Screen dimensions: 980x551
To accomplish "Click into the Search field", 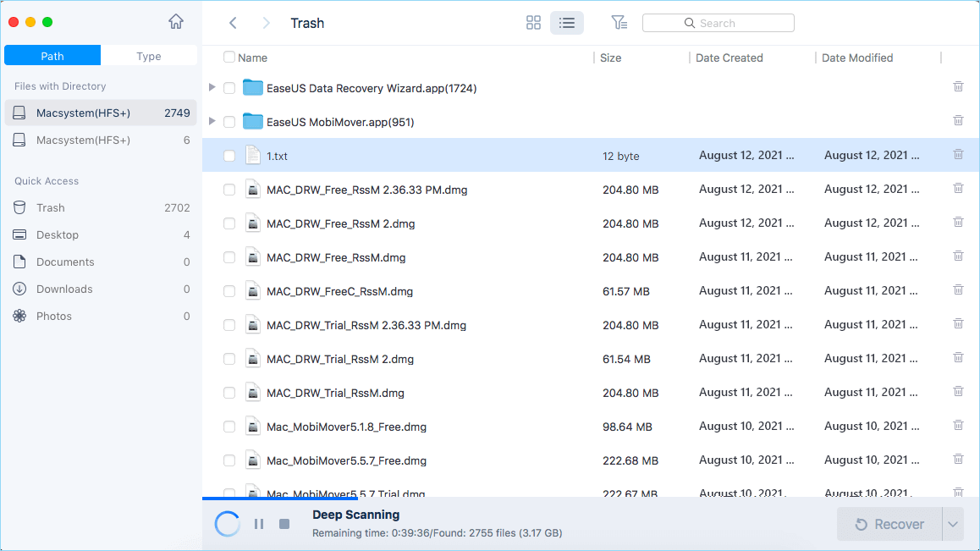I will [x=718, y=23].
